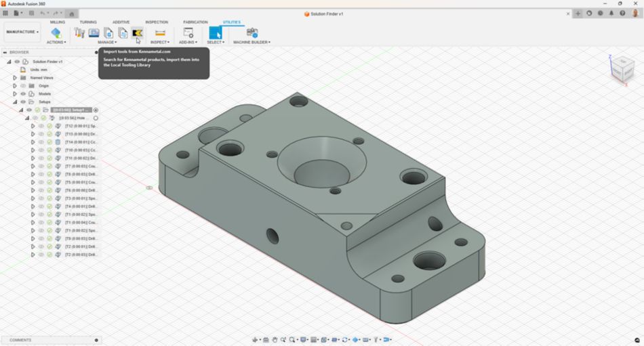Viewport: 644px width, 346px height.
Task: Collapse the Setups node
Action: [x=15, y=102]
